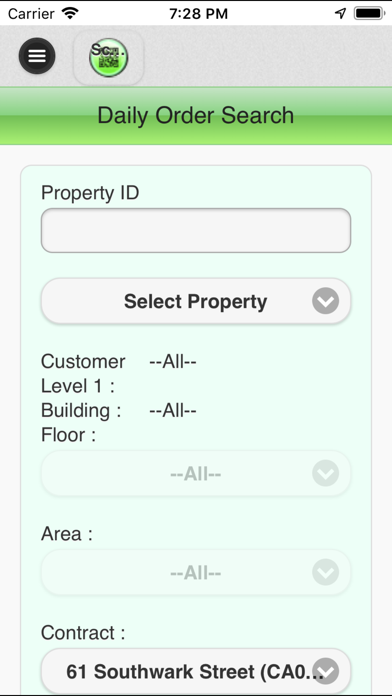Image resolution: width=392 pixels, height=696 pixels.
Task: Tap the Building --All-- value
Action: (x=173, y=411)
